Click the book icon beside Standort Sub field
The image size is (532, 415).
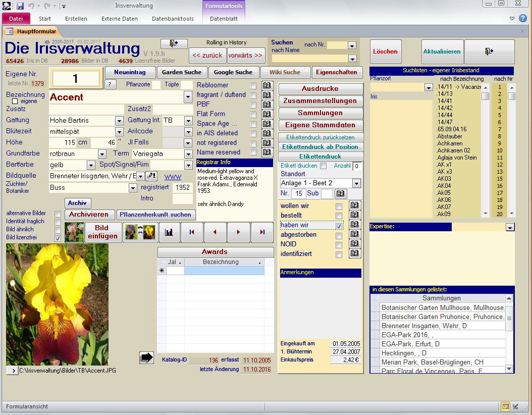coord(341,193)
